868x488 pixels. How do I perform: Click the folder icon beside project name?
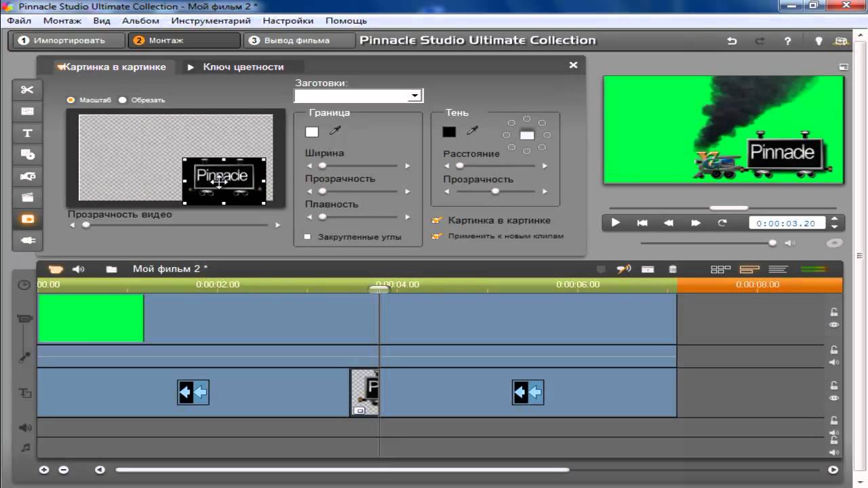(111, 269)
